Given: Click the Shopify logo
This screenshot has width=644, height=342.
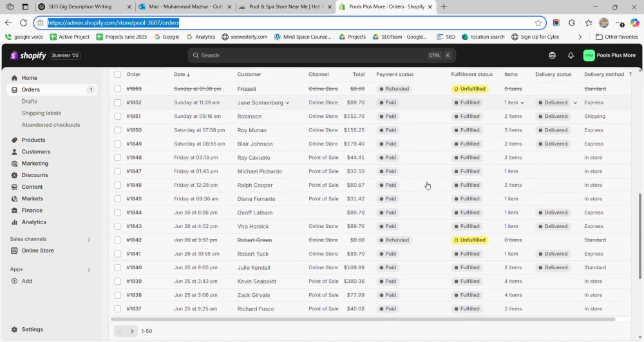Looking at the screenshot, I should tap(28, 55).
